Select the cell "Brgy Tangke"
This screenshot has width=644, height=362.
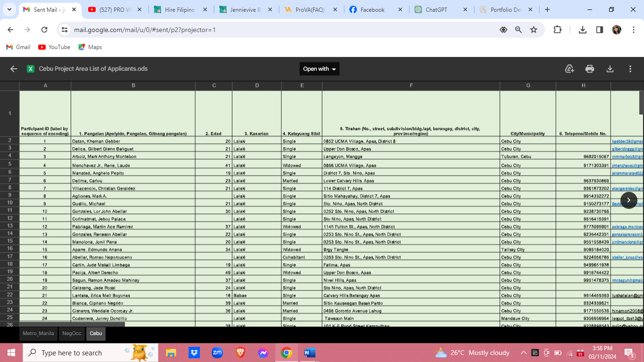411,249
